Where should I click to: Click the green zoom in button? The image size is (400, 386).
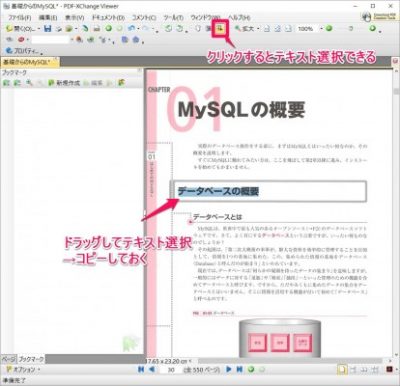point(372,29)
